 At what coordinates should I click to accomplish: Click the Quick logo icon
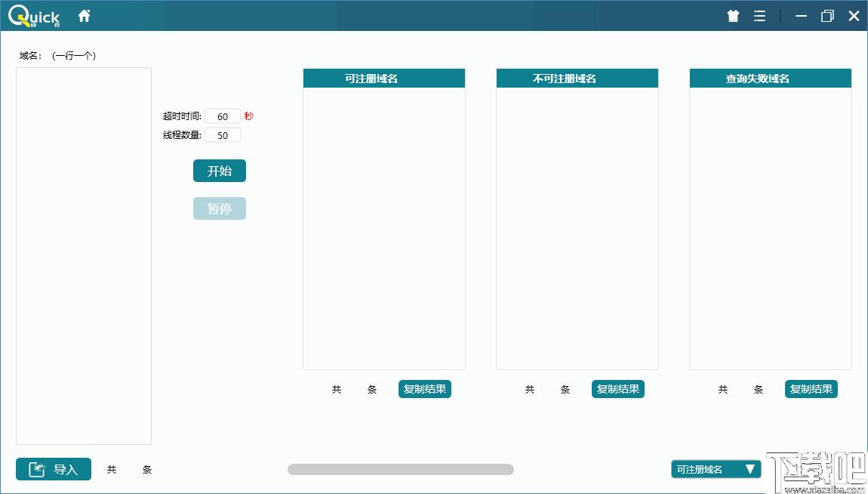tap(34, 16)
